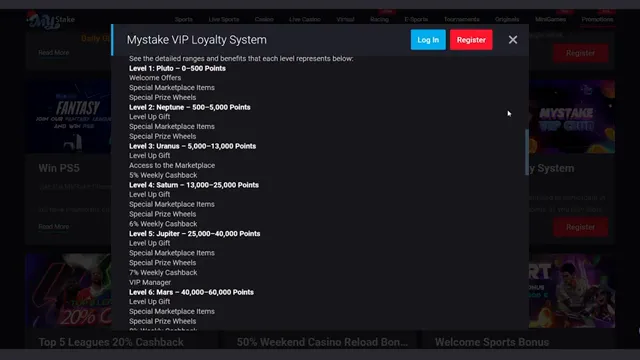Open the Fantasy league promo thumbnail
The height and width of the screenshot is (360, 640).
click(x=69, y=116)
